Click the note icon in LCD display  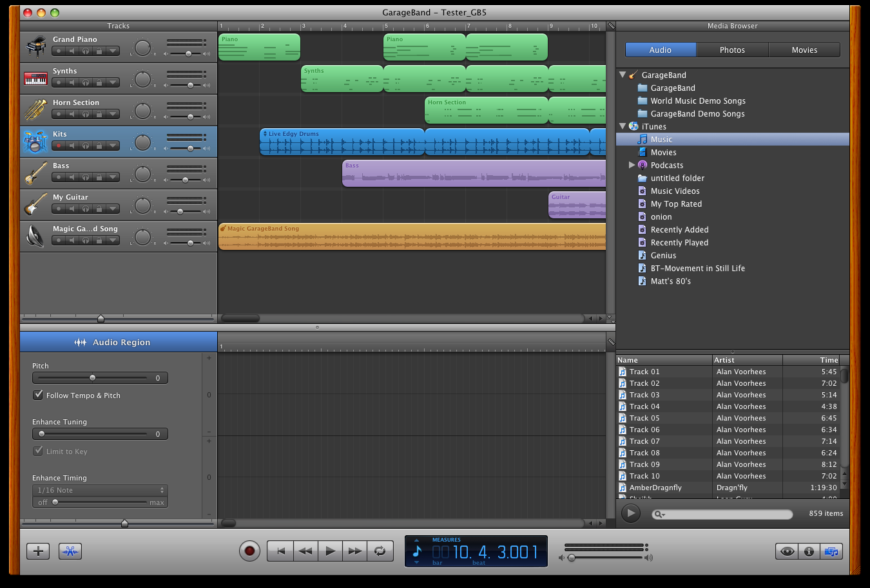[417, 551]
